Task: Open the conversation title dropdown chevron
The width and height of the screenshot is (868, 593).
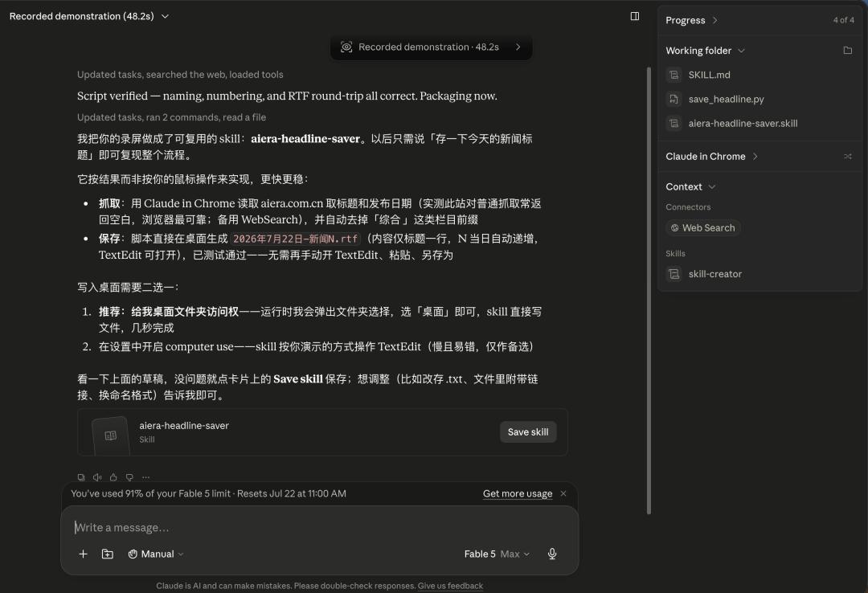Action: point(165,16)
